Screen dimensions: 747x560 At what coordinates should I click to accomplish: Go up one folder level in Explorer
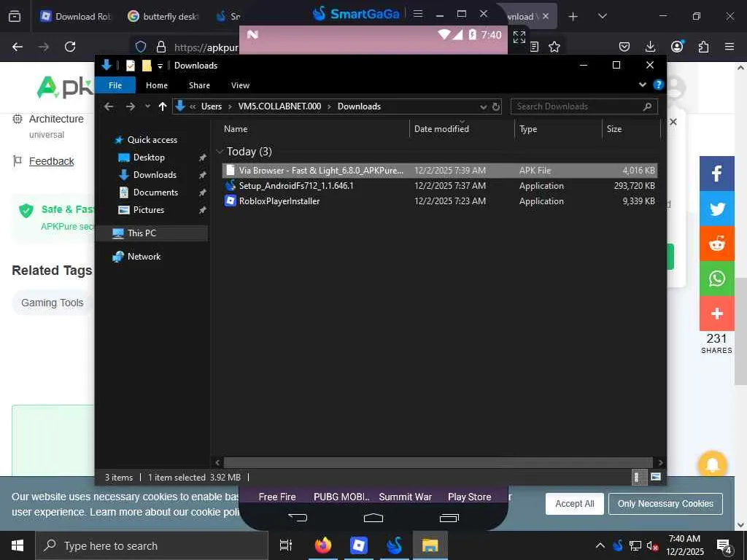pos(163,106)
